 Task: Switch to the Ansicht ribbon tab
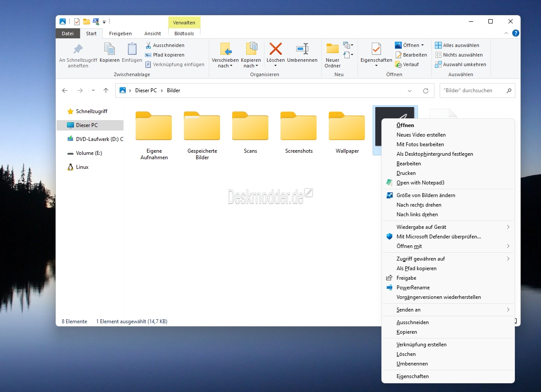(153, 34)
